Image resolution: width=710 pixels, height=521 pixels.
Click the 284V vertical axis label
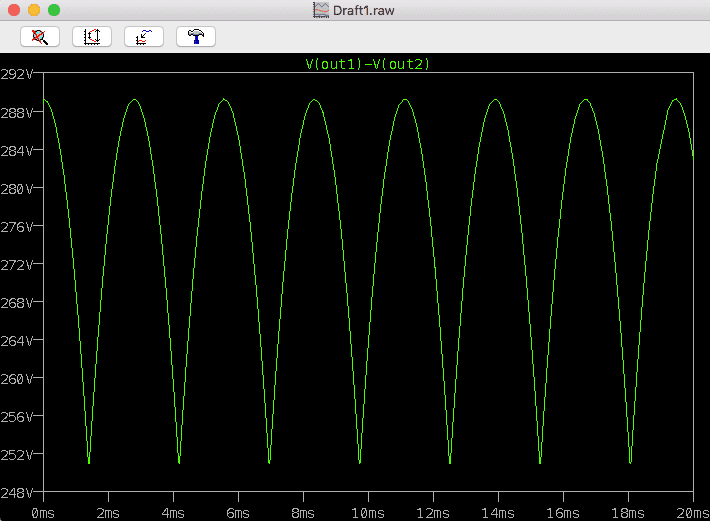[18, 150]
